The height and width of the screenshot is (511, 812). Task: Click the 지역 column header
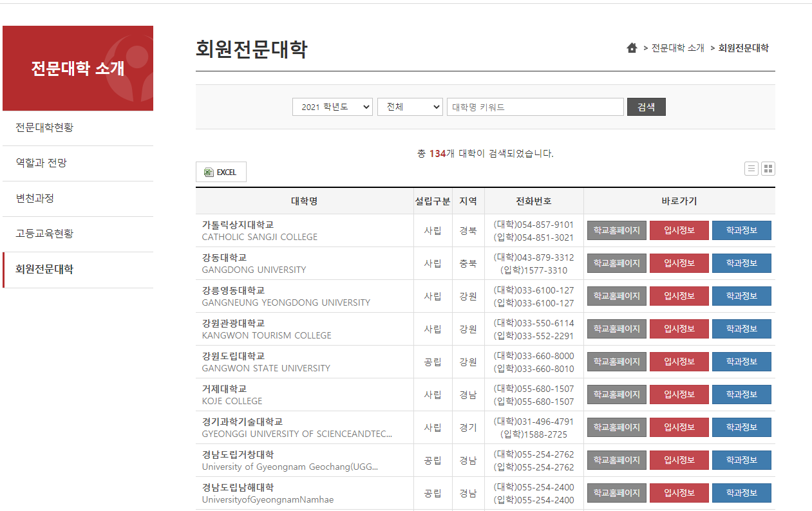pos(468,201)
